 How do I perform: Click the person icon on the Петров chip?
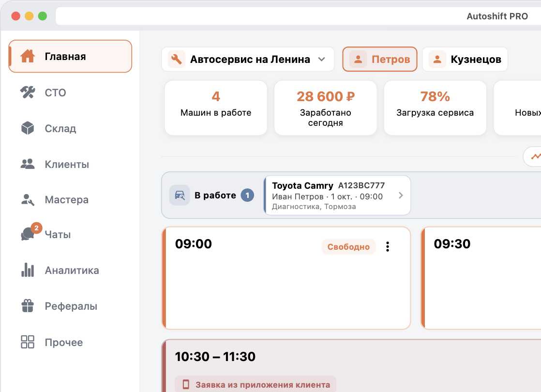pyautogui.click(x=358, y=60)
